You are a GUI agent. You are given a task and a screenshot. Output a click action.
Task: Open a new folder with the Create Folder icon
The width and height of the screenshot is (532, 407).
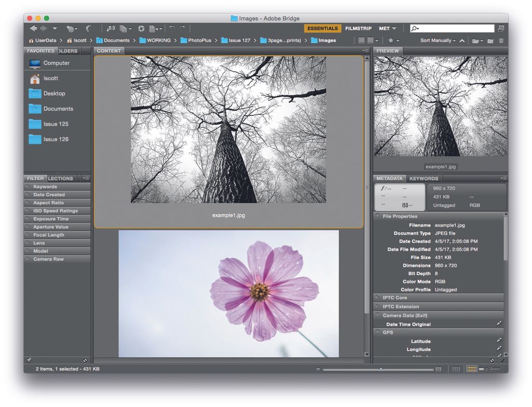pyautogui.click(x=490, y=41)
